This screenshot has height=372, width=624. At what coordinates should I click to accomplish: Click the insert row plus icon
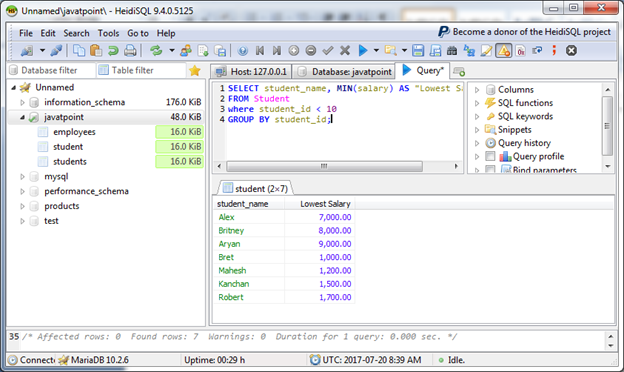pos(294,51)
